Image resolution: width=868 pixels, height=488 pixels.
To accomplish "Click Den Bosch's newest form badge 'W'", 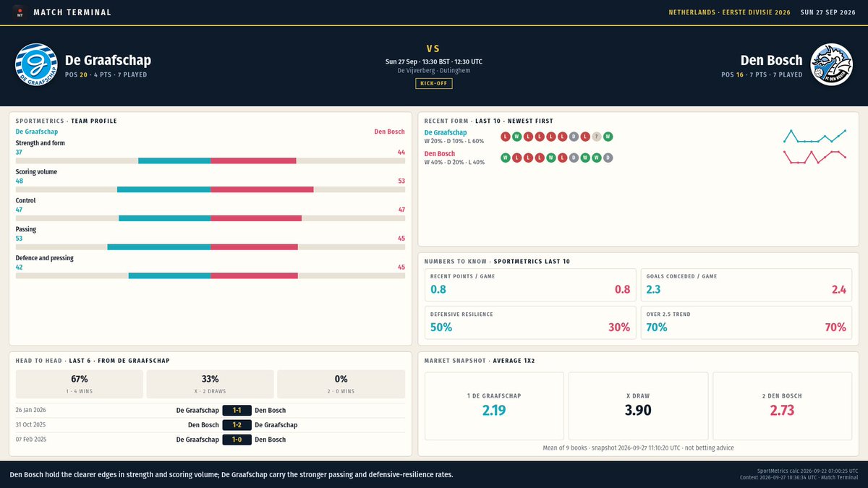I will point(504,158).
